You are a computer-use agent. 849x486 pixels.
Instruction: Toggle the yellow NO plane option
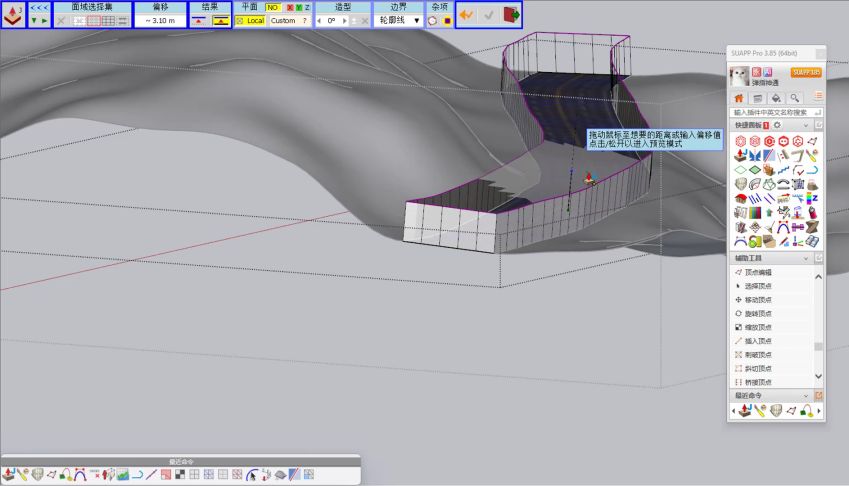click(x=272, y=7)
